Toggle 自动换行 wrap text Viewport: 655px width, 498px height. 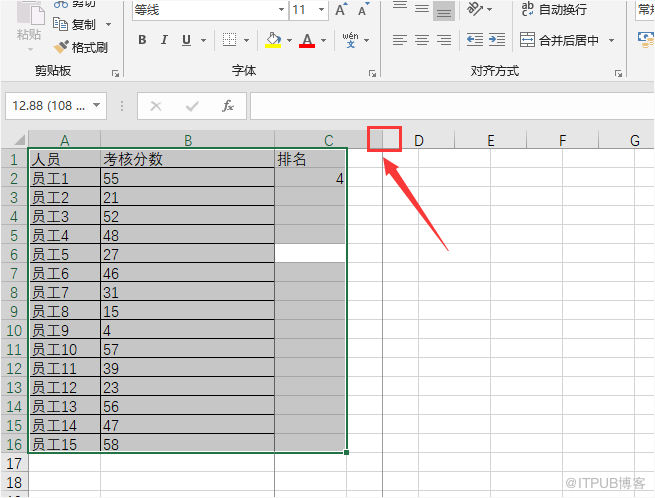(554, 9)
